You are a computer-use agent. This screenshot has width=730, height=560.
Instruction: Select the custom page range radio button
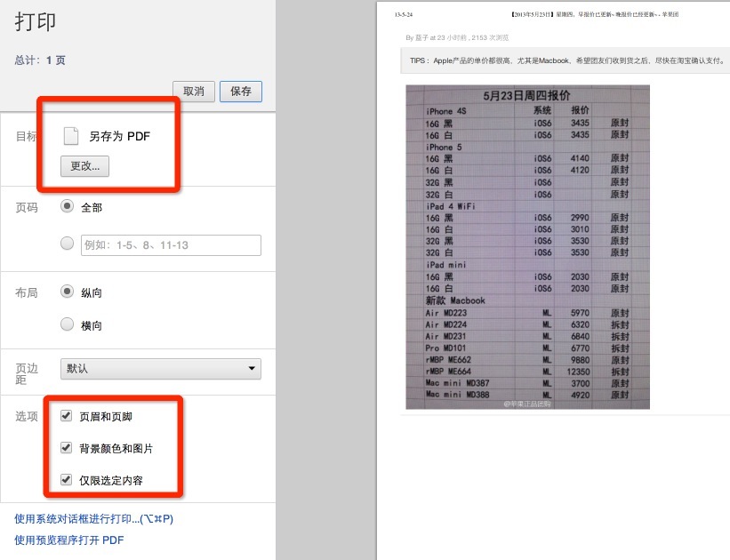pyautogui.click(x=67, y=244)
